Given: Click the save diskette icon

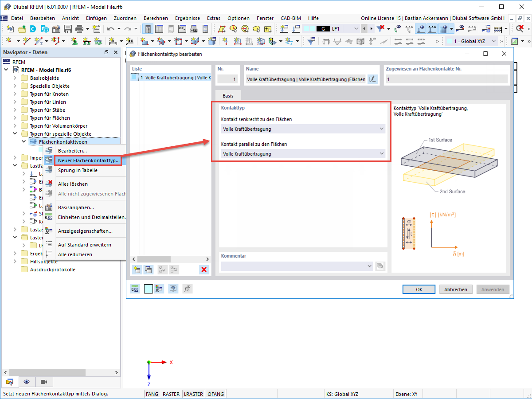Looking at the screenshot, I should [68, 29].
